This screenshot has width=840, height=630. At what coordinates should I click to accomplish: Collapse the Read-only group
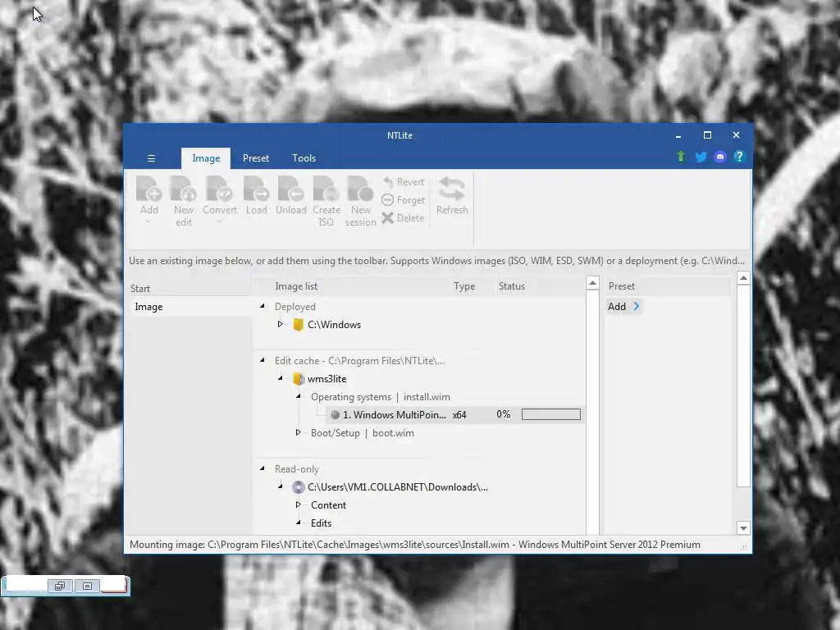tap(262, 468)
